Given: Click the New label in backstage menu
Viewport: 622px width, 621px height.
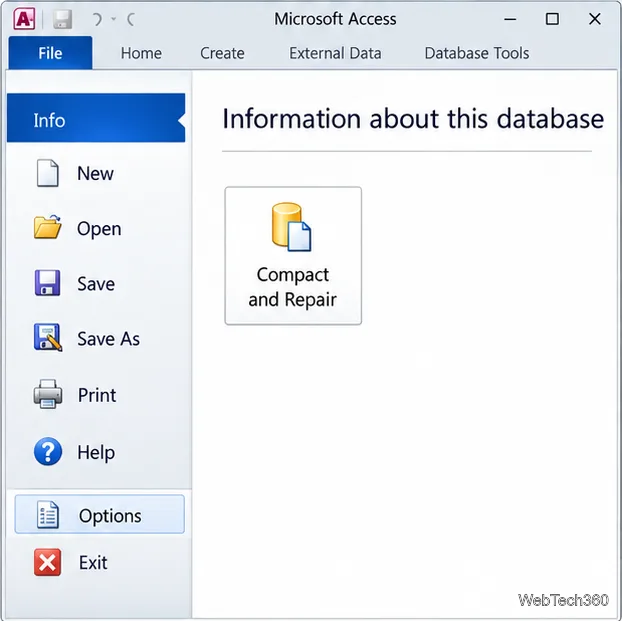Looking at the screenshot, I should coord(95,173).
